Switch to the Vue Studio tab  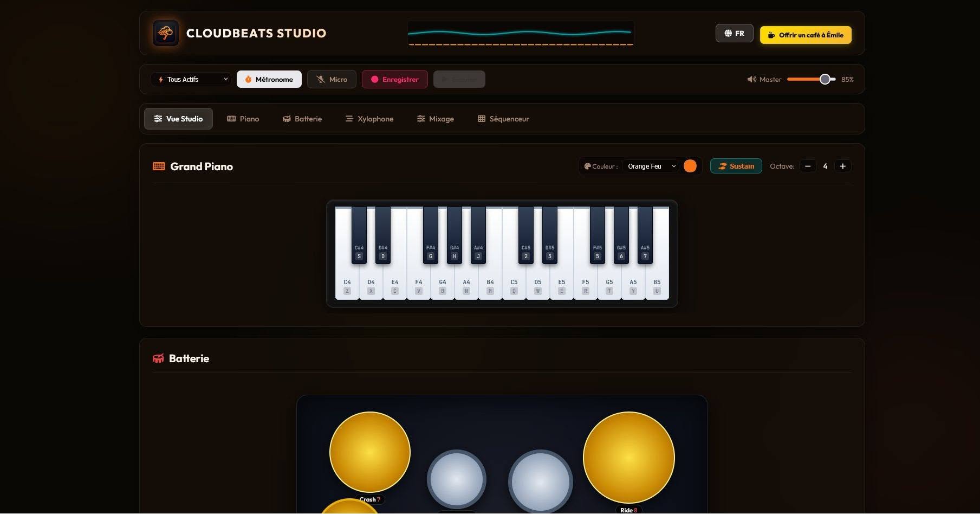coord(178,119)
